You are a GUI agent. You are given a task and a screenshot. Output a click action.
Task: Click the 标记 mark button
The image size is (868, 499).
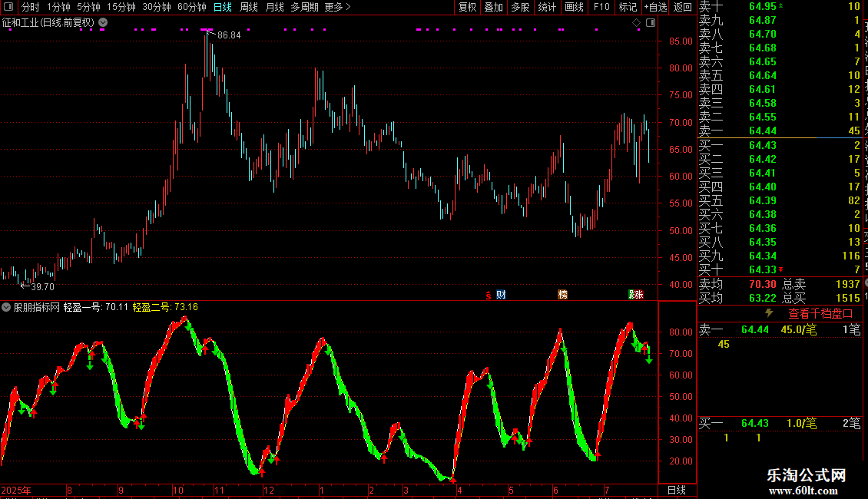[628, 7]
